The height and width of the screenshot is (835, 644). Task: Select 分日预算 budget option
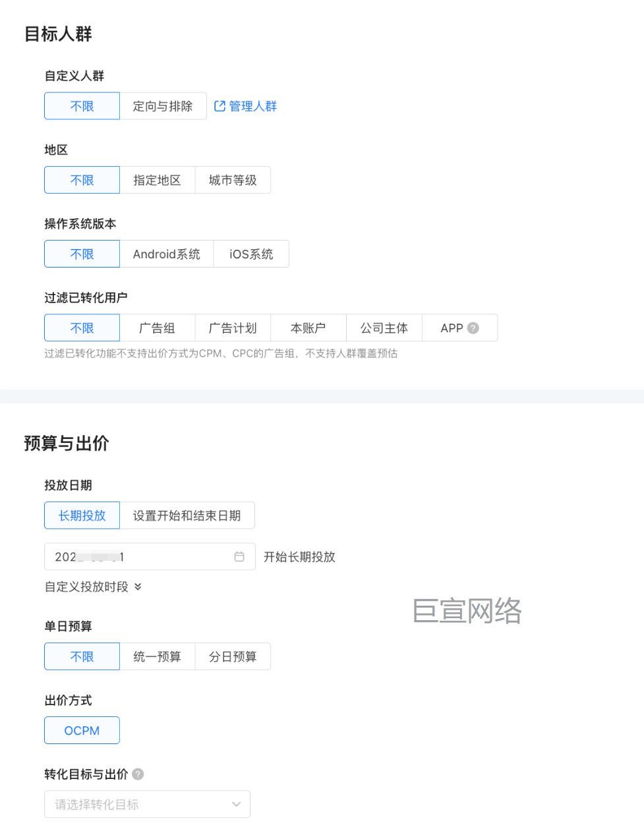click(233, 656)
